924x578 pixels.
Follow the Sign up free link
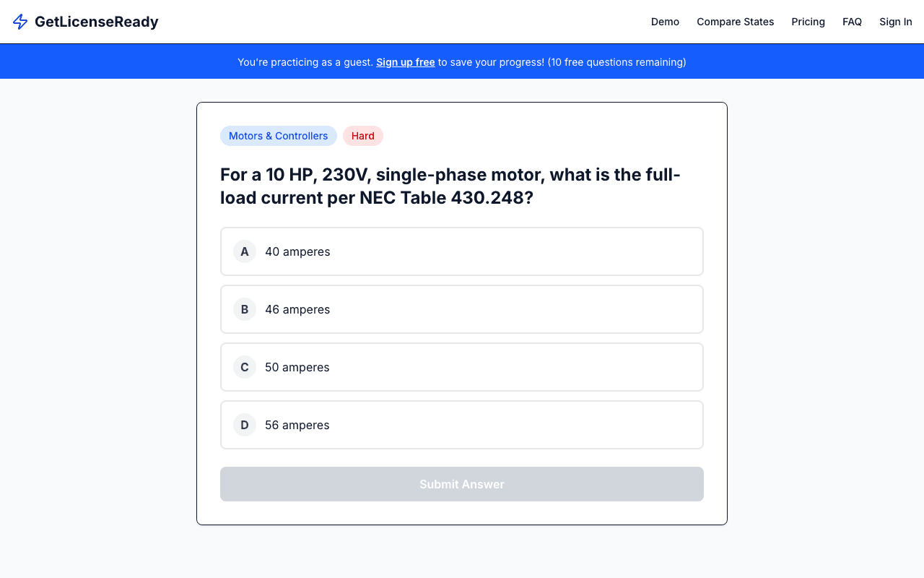(x=405, y=62)
